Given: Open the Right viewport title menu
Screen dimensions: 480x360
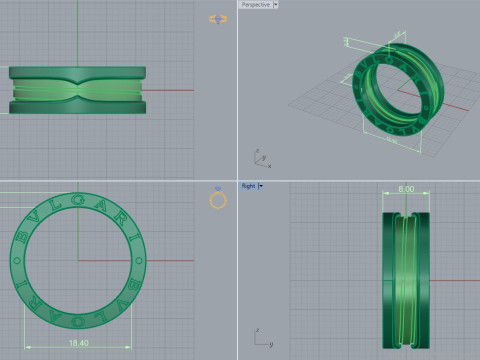Looking at the screenshot, I should pyautogui.click(x=248, y=186).
